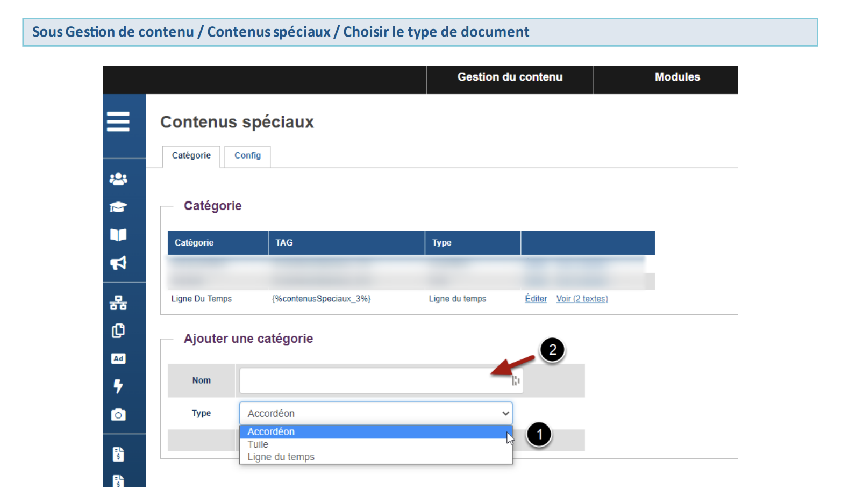Open the Modules menu

tap(677, 77)
